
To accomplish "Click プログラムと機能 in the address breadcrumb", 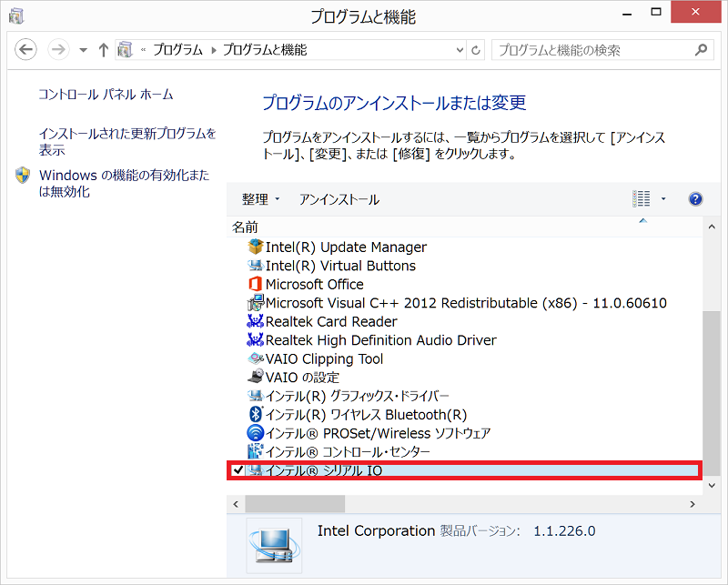I will coord(265,49).
